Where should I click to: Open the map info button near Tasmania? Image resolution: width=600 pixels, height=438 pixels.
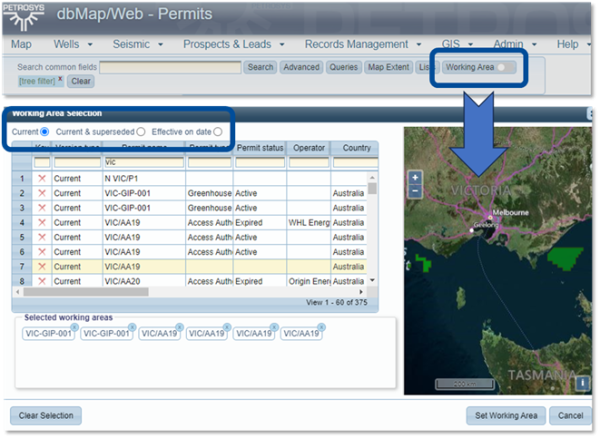click(583, 383)
